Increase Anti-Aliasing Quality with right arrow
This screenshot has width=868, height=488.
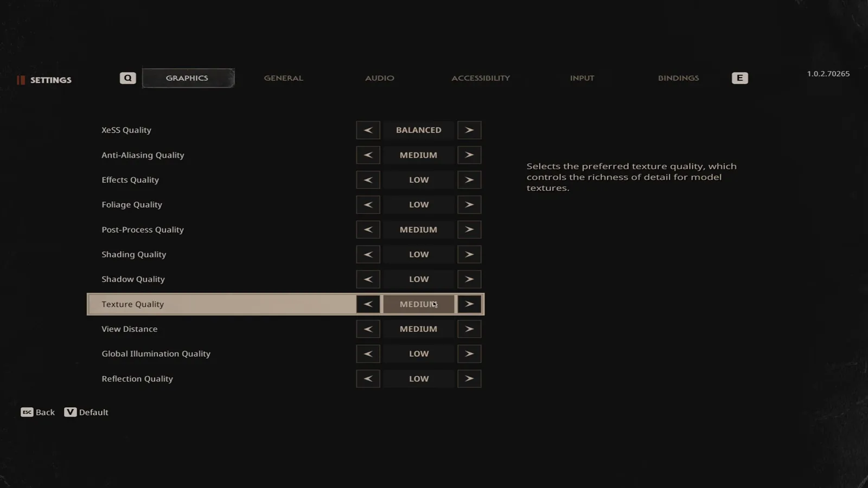(469, 155)
